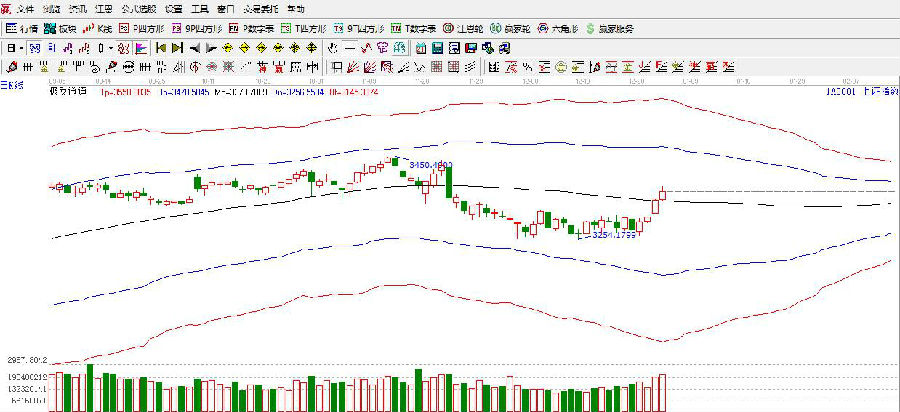Screen dimensions: 900x412
Task: Jump to the last bar with skip-to-end button
Action: click(x=178, y=48)
